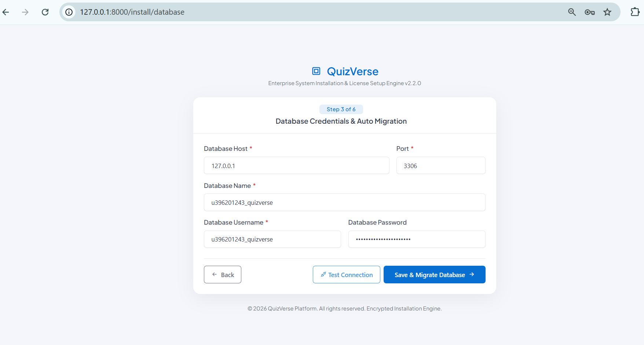The image size is (644, 345).
Task: Click the Enterprise System Installation subtitle text
Action: click(344, 83)
